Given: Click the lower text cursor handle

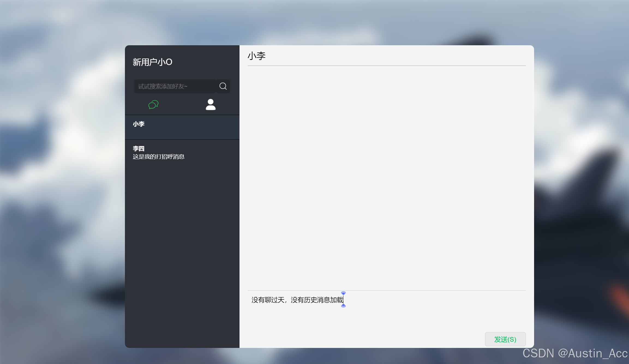Looking at the screenshot, I should 343,306.
